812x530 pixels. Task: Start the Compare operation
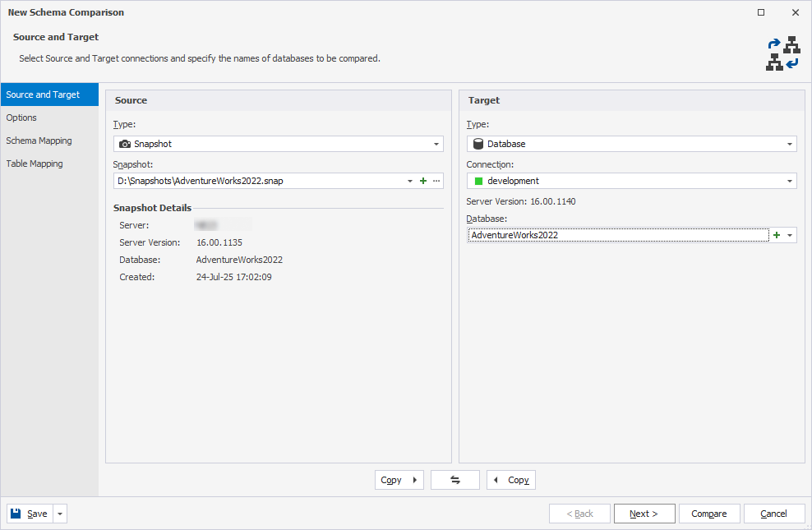(709, 513)
